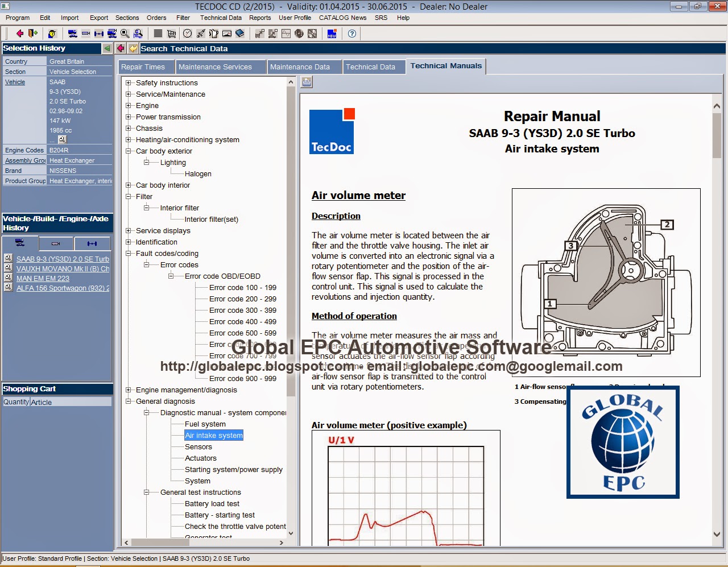The image size is (728, 567).
Task: Select the vehicle history tab icon
Action: [20, 243]
